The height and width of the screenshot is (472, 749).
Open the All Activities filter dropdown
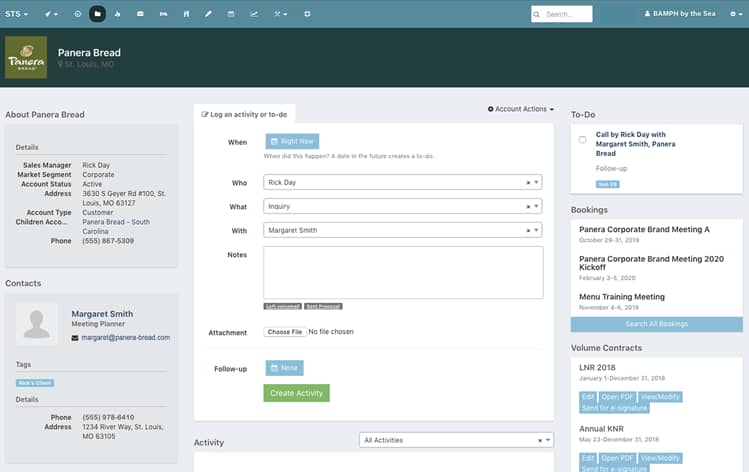(456, 440)
